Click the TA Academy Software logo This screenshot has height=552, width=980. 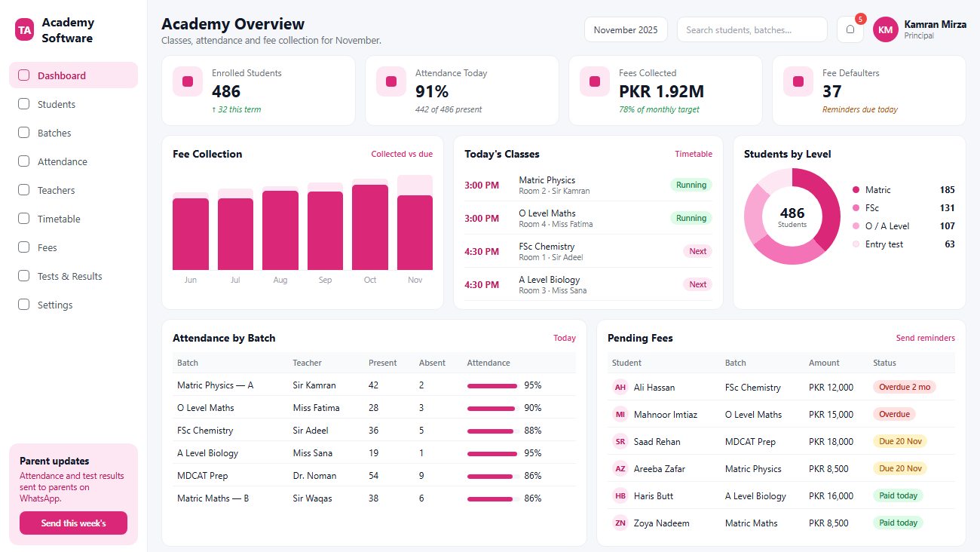click(x=25, y=29)
